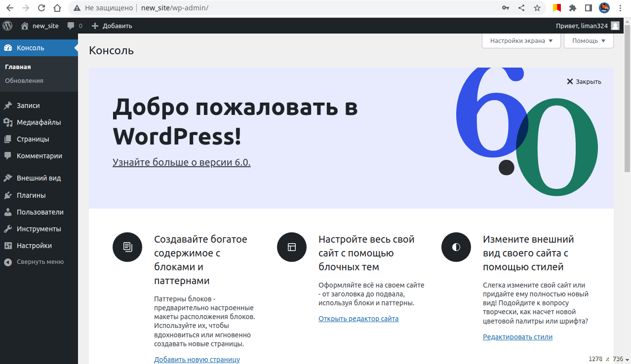Follow the Узнайте больше о версии 6.0 link

point(181,162)
